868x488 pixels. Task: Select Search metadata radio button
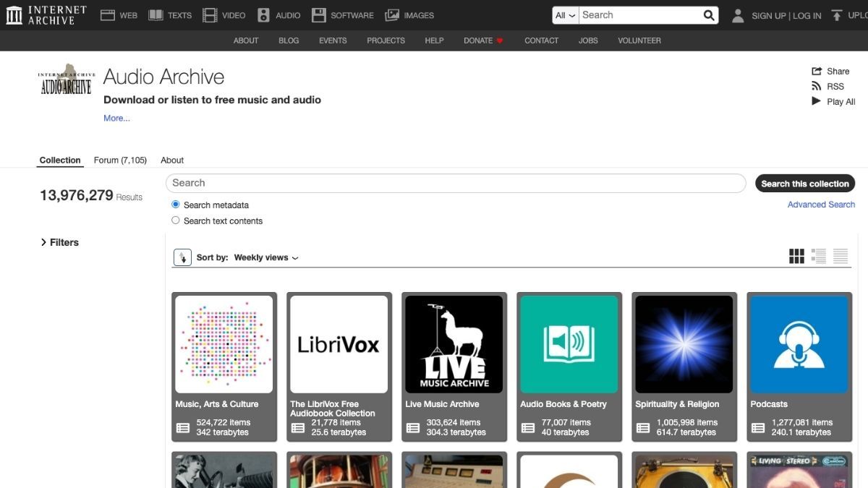pos(176,205)
